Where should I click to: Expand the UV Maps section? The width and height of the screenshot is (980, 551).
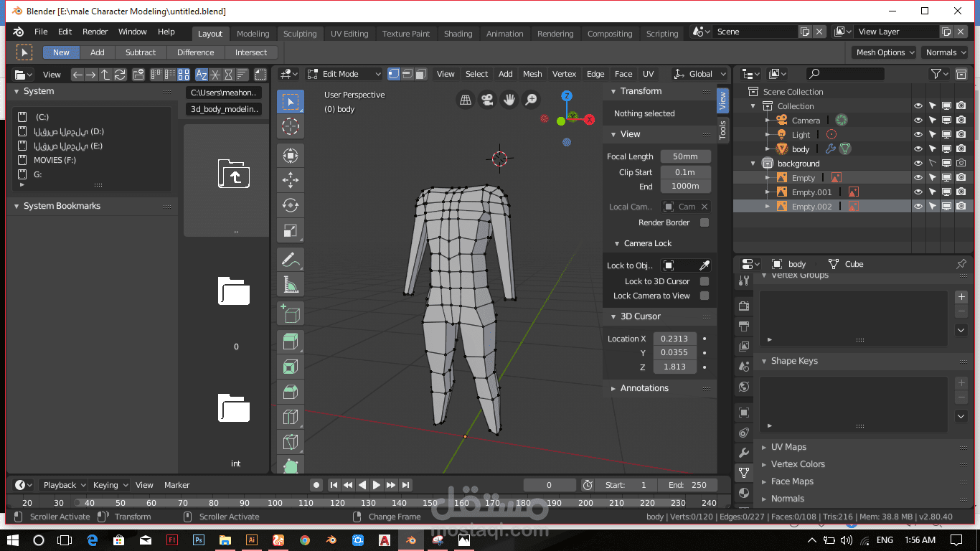788,447
